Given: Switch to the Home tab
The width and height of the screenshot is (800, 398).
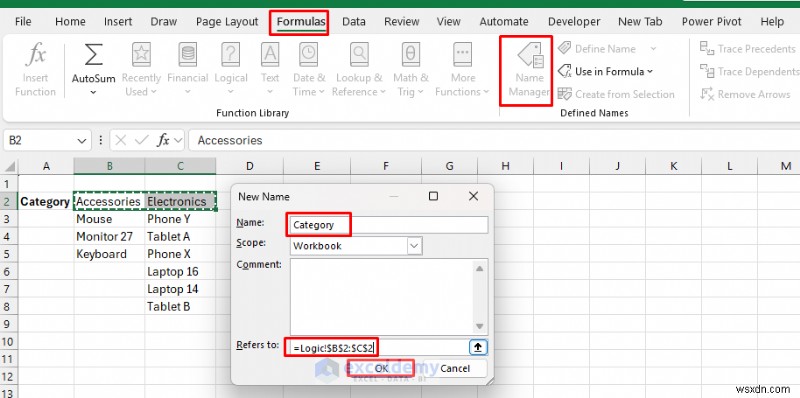Looking at the screenshot, I should pos(70,22).
